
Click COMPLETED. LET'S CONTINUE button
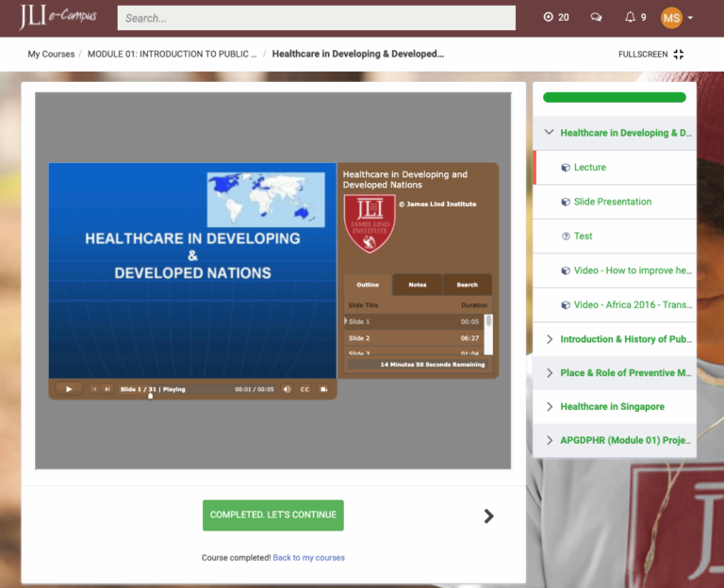click(272, 515)
